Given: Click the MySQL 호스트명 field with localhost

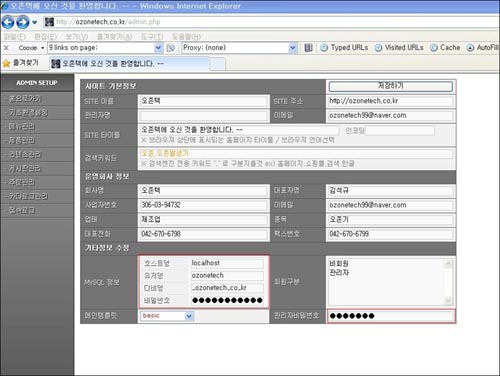Looking at the screenshot, I should pyautogui.click(x=227, y=263).
